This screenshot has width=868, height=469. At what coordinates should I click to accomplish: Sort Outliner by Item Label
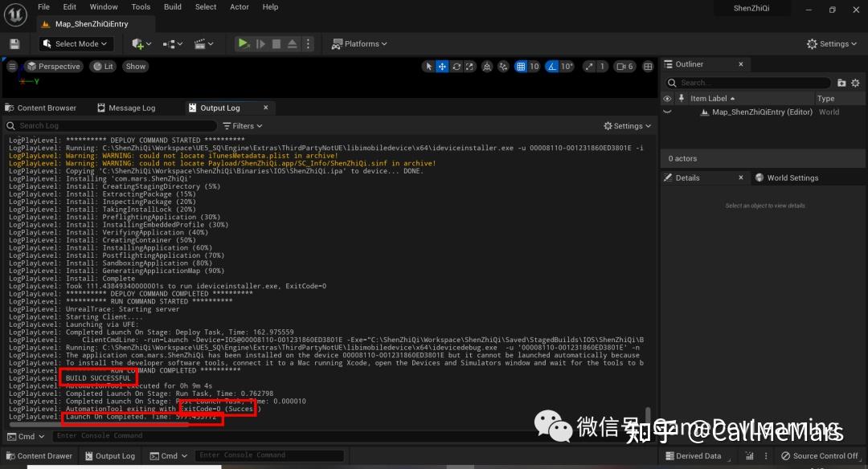tap(712, 99)
